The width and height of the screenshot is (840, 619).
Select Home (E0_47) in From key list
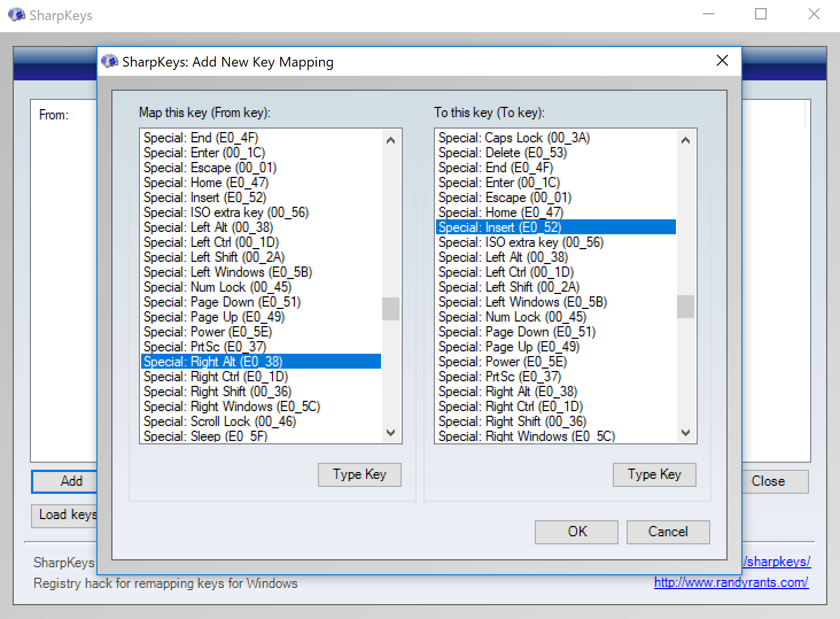click(261, 183)
